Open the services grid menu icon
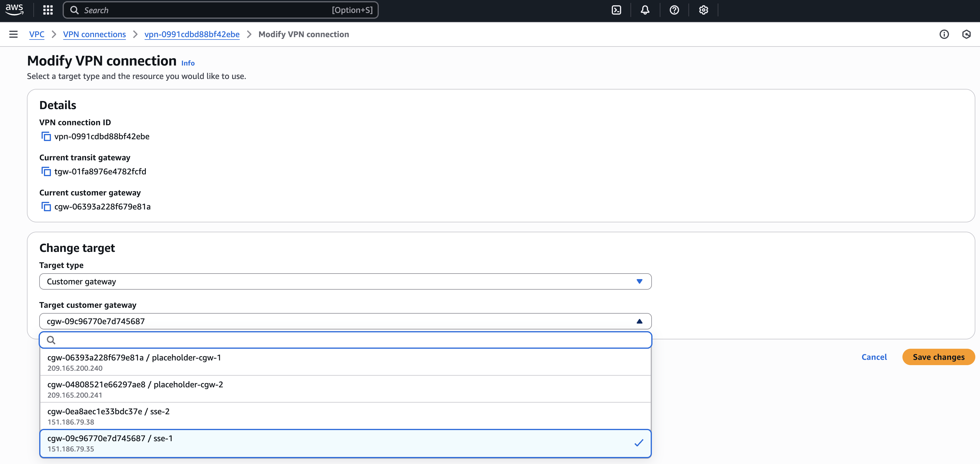This screenshot has width=980, height=464. [48, 10]
